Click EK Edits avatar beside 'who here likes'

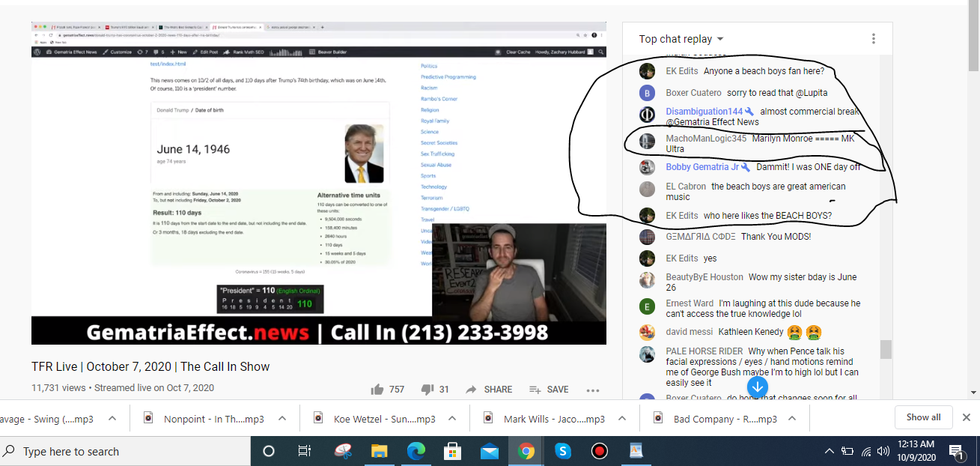[x=648, y=215]
